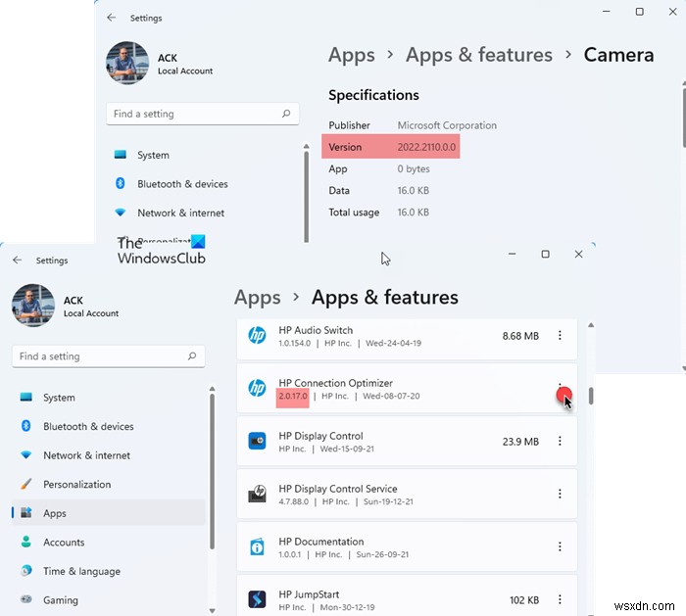Click the Time & language globe icon
686x616 pixels.
[x=26, y=571]
